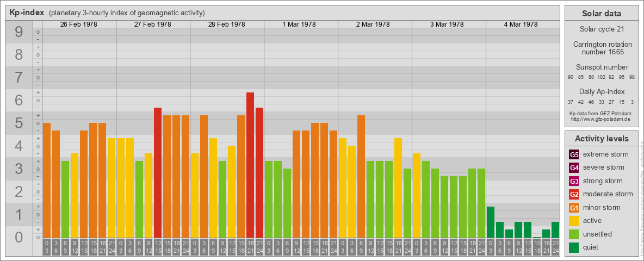
Task: Click the Sunspot number label
Action: pos(602,67)
